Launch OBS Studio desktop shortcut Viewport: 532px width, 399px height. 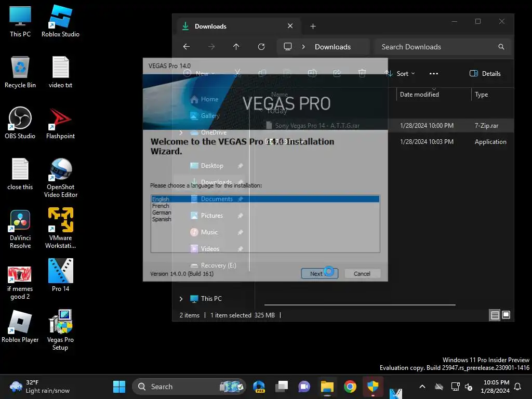coord(20,123)
